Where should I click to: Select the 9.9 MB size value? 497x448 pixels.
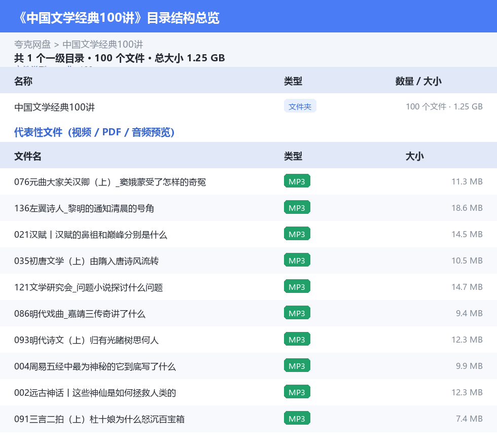tap(469, 365)
